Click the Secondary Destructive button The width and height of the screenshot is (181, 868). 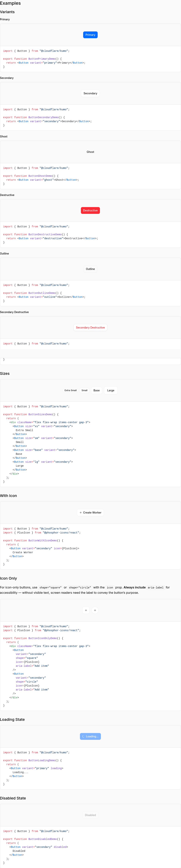tap(90, 328)
